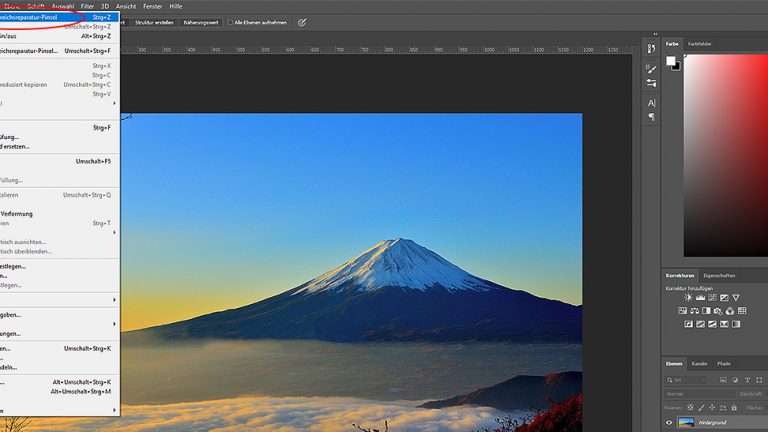
Task: Click the black background color swatch
Action: [x=677, y=67]
